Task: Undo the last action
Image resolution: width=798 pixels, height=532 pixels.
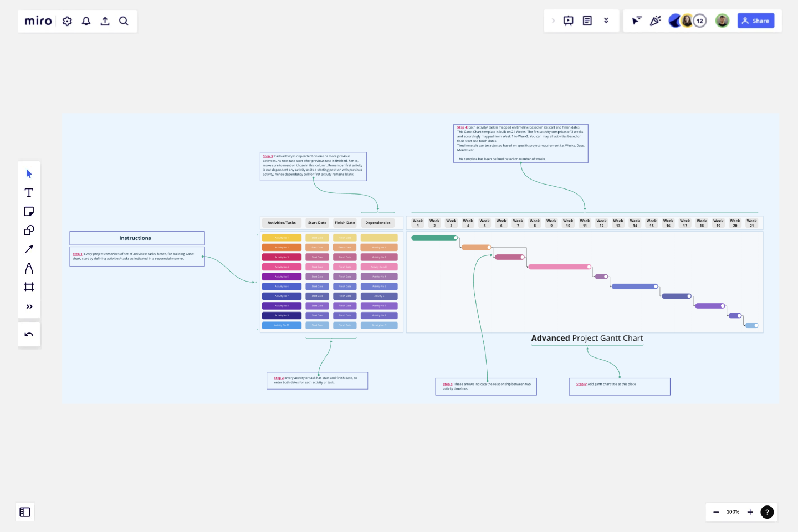Action: (29, 334)
